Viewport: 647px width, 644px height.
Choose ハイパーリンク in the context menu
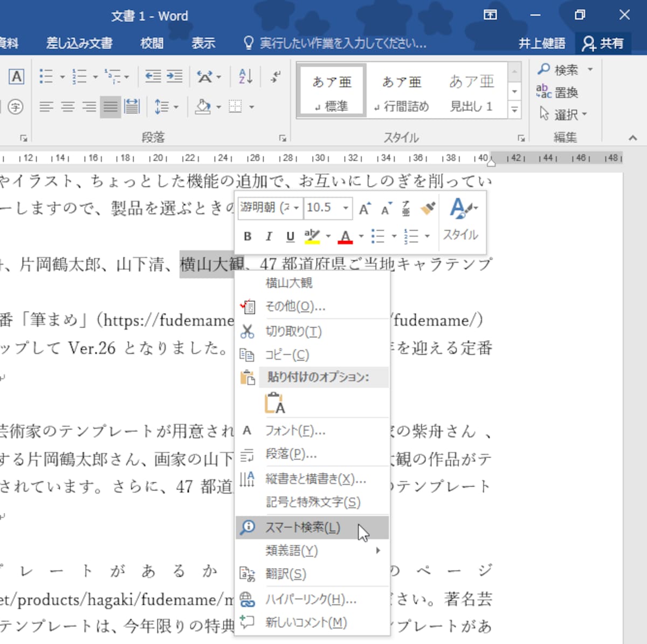[x=312, y=599]
